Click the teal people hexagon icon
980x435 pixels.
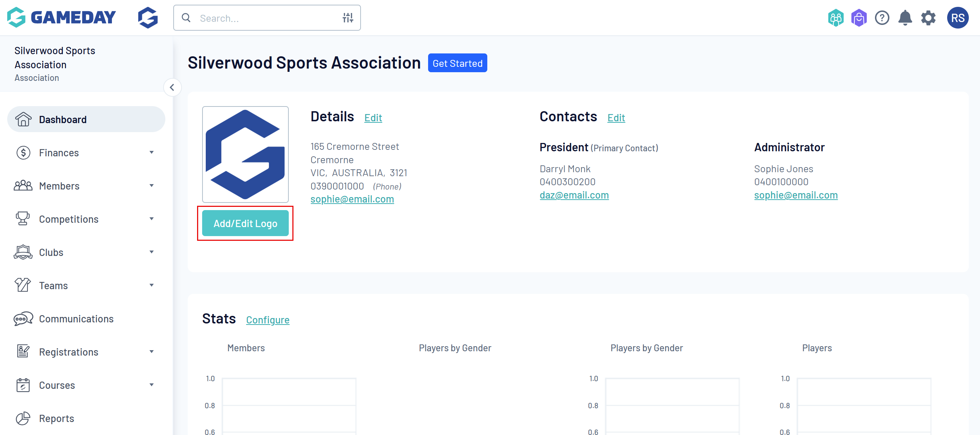(x=835, y=18)
